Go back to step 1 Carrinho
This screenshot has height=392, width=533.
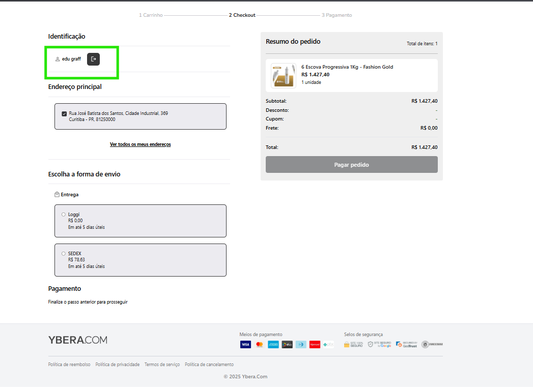(x=151, y=15)
